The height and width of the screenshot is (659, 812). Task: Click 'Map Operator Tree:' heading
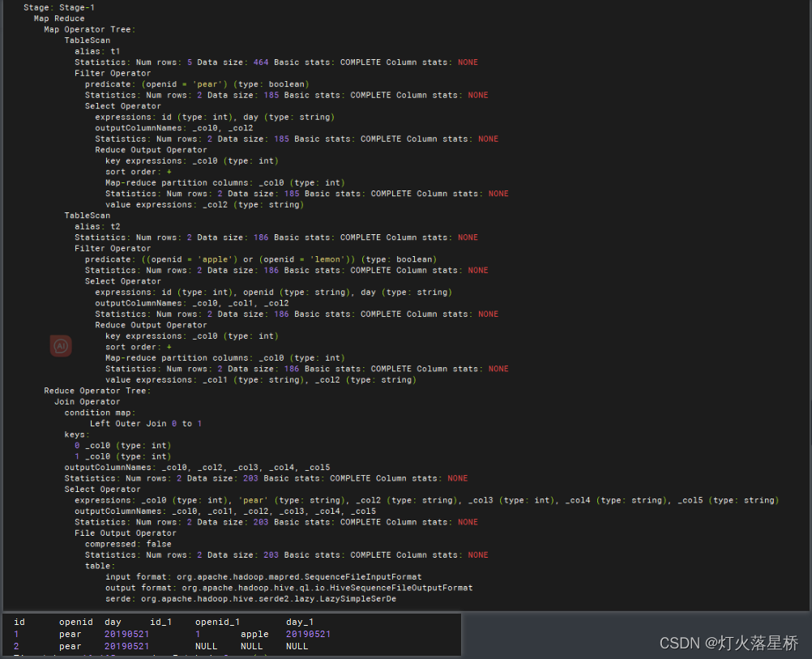(90, 29)
